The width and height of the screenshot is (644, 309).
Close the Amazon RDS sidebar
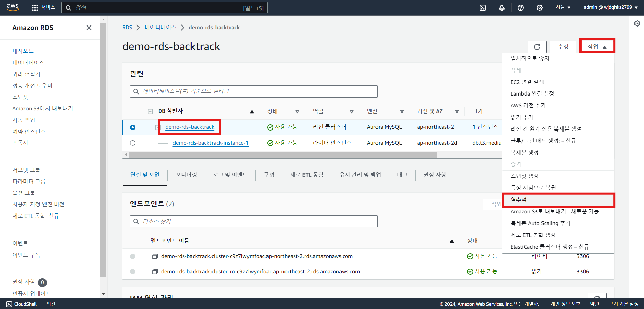pos(89,28)
